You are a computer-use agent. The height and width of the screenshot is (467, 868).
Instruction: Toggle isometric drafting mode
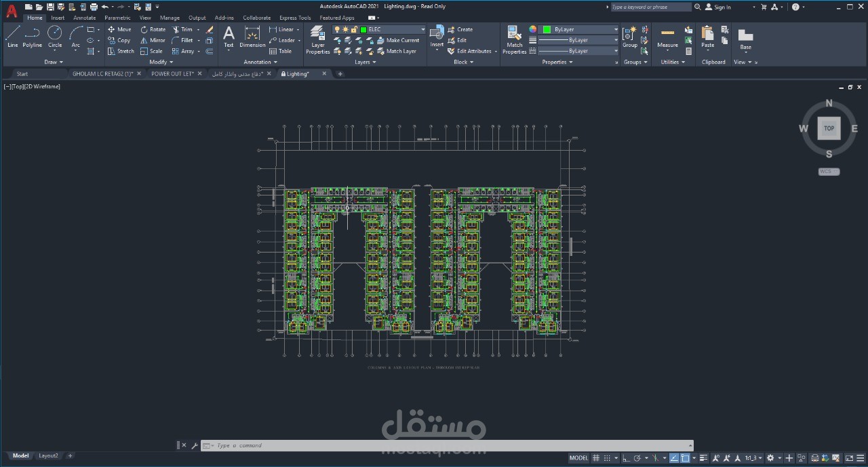(655, 458)
